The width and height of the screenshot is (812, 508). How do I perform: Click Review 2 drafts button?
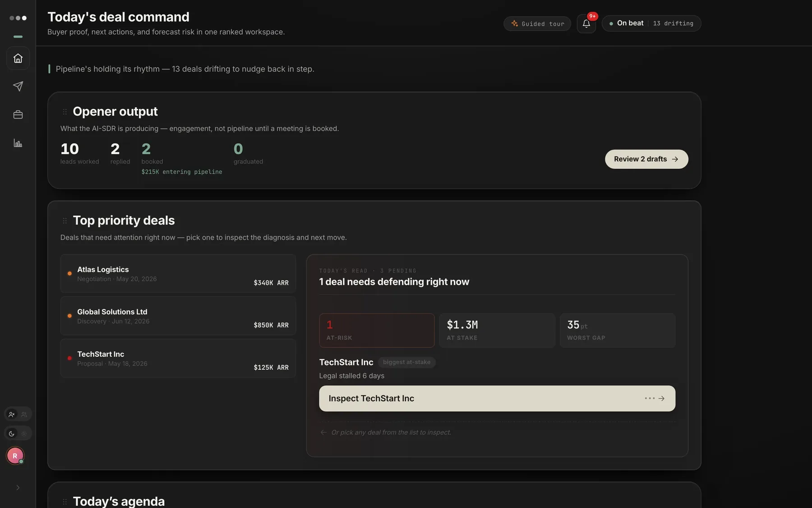pyautogui.click(x=646, y=159)
